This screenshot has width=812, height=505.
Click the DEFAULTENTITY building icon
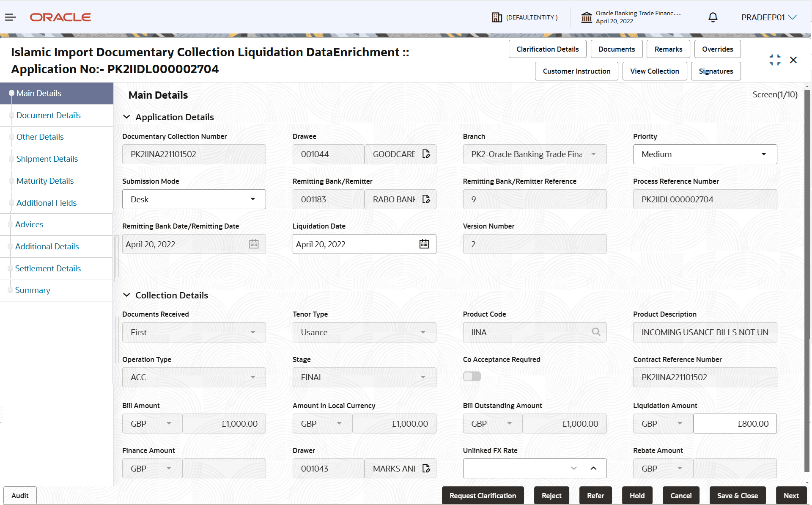pos(497,17)
